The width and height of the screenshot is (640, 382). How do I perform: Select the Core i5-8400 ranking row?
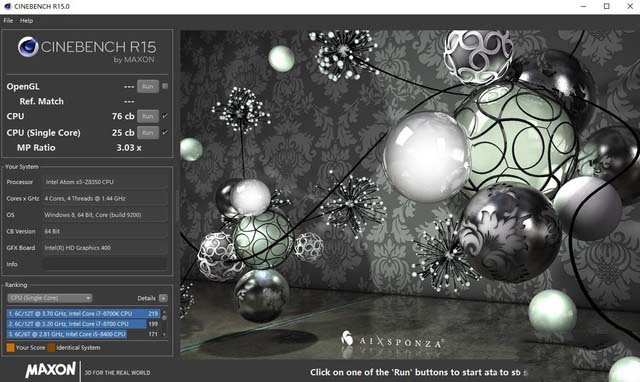[x=83, y=334]
